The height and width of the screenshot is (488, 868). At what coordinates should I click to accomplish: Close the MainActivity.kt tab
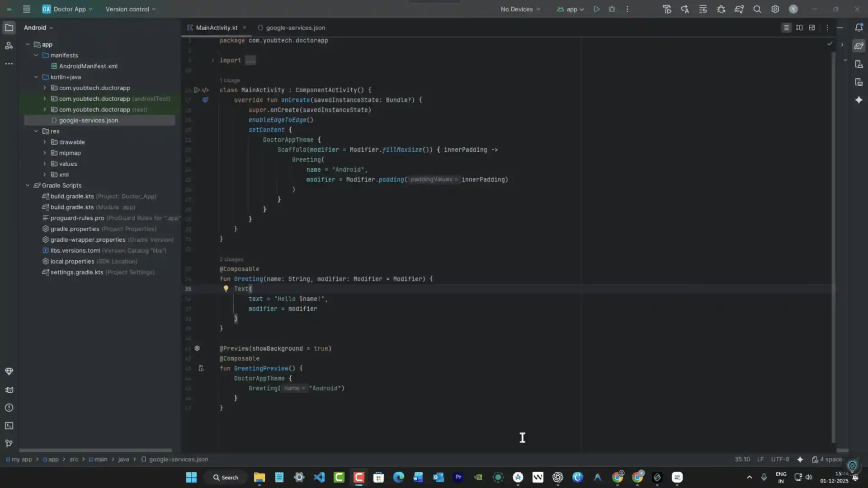click(245, 28)
